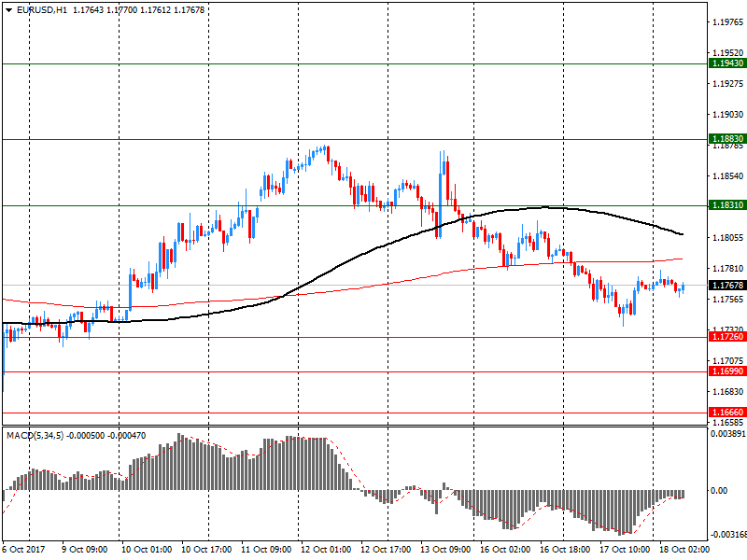The width and height of the screenshot is (747, 560).
Task: Select the red horizontal line at 1.16990
Action: [355, 371]
